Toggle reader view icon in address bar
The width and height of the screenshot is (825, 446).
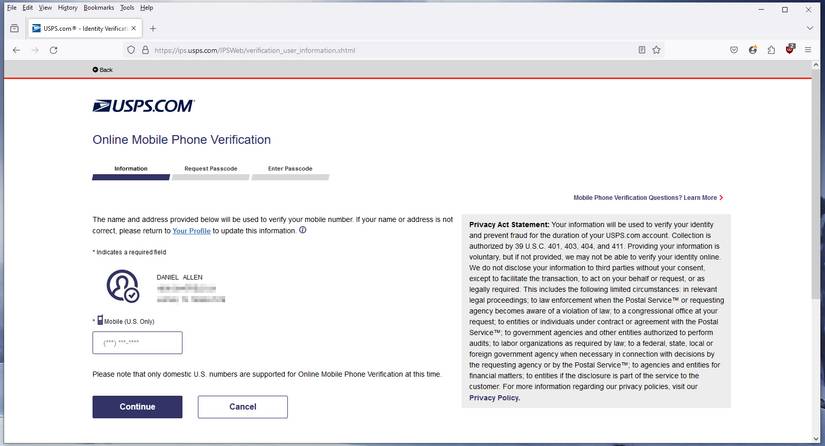641,49
